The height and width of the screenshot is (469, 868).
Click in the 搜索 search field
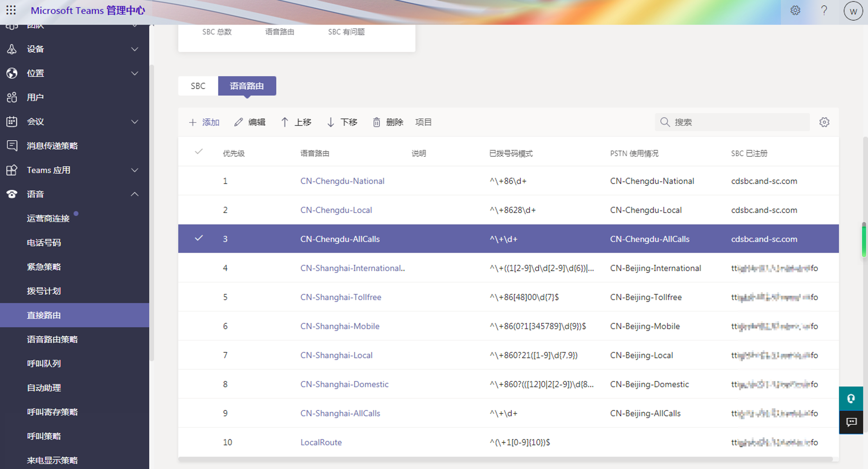(732, 122)
